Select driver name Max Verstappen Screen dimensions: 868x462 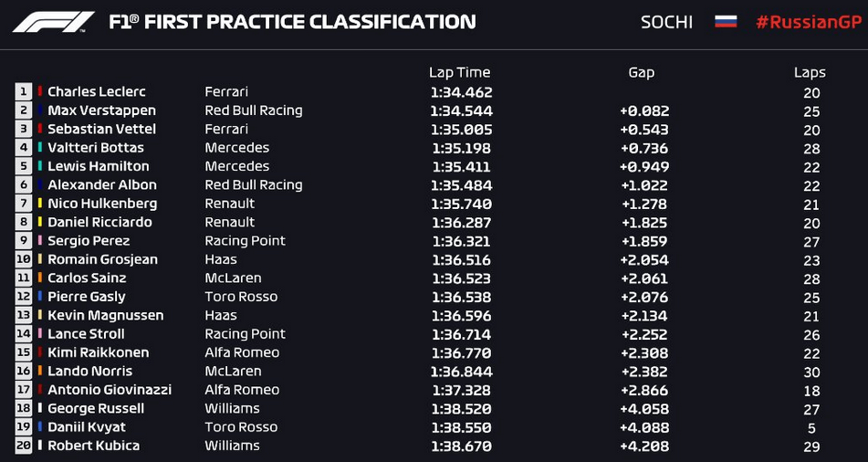point(102,110)
